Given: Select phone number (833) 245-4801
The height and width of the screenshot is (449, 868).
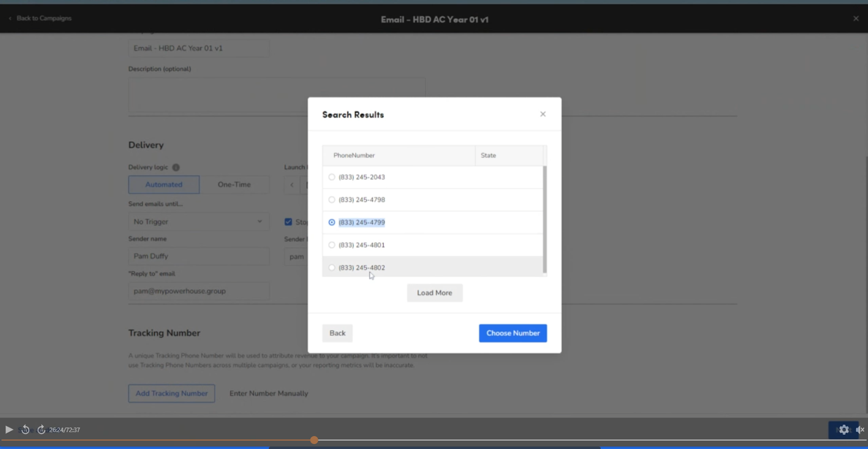Looking at the screenshot, I should click(x=331, y=245).
